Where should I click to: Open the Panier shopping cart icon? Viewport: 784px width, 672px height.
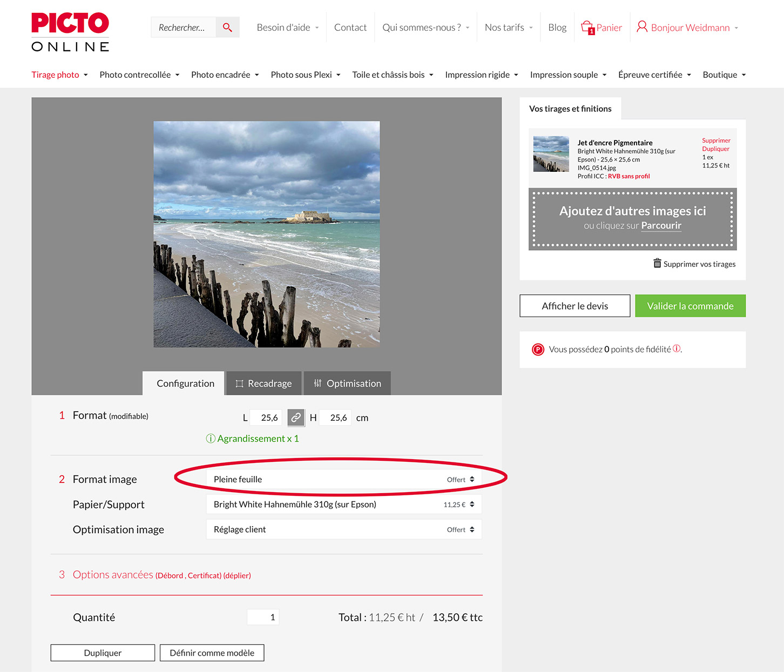tap(587, 28)
